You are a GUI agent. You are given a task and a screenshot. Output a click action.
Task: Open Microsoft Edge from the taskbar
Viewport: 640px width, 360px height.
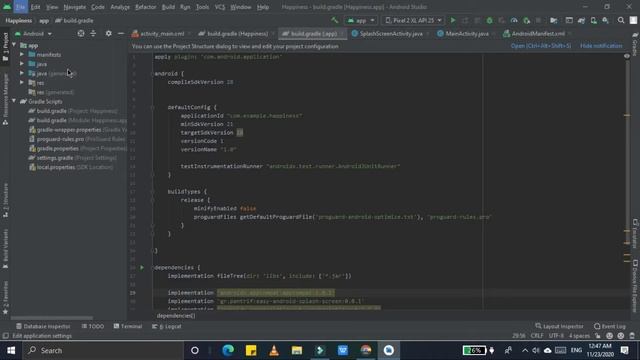pyautogui.click(x=228, y=350)
